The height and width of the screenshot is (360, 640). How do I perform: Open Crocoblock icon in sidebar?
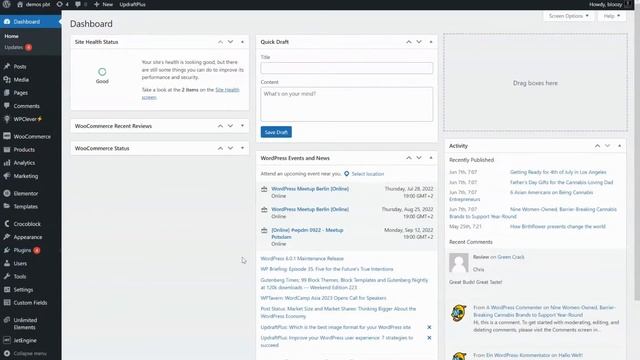[x=7, y=224]
